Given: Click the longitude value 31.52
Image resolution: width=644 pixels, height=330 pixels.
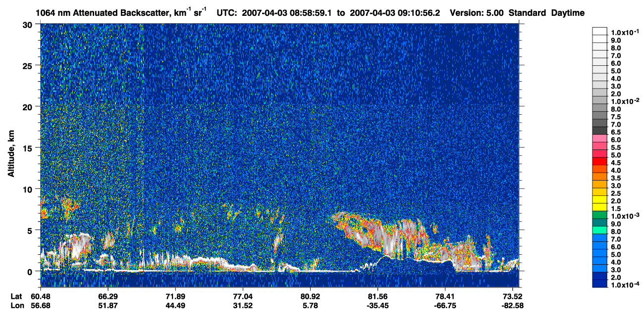Looking at the screenshot, I should 243,306.
